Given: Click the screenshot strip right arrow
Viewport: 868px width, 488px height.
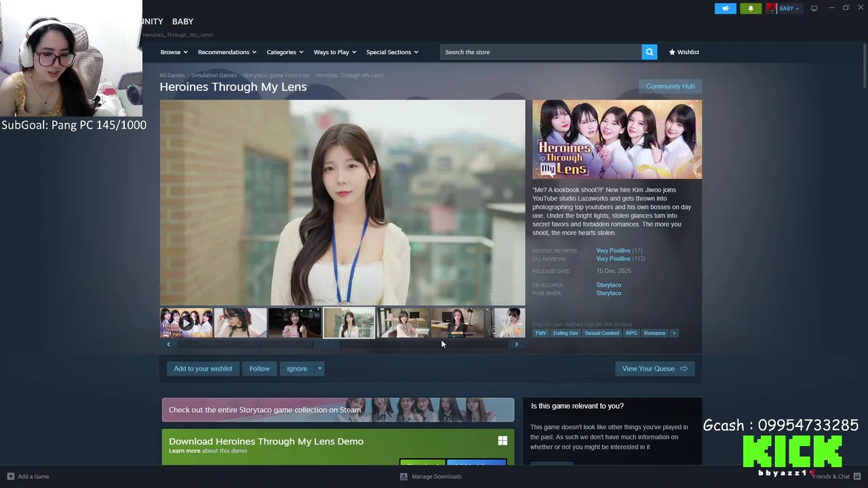Looking at the screenshot, I should point(516,344).
